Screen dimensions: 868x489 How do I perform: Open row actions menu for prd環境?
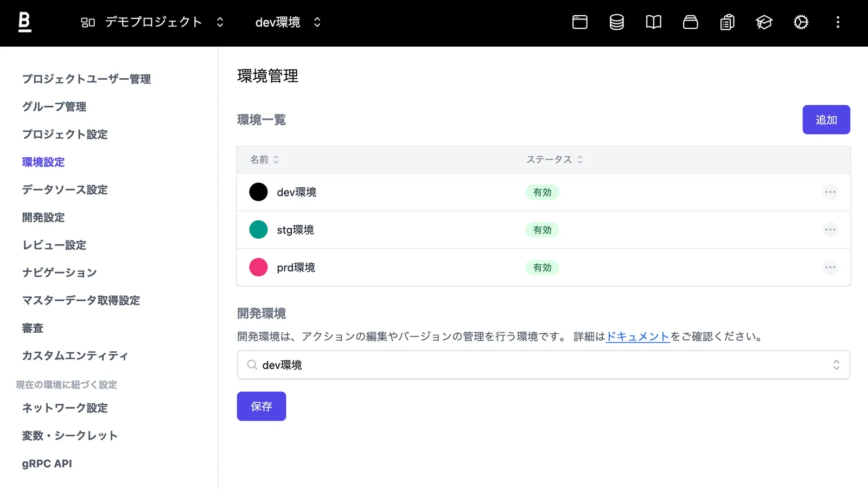tap(831, 268)
